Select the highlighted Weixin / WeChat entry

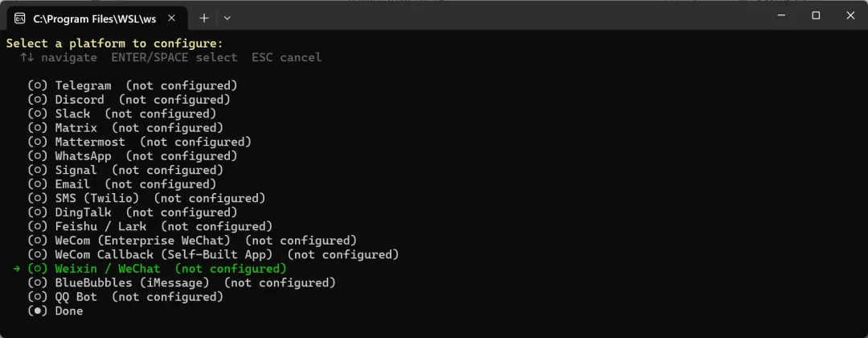[108, 269]
